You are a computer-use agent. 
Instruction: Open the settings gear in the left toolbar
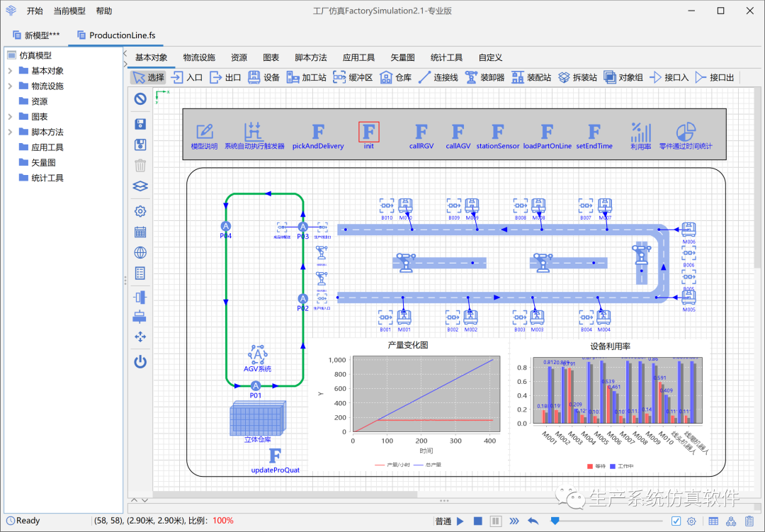tap(140, 210)
